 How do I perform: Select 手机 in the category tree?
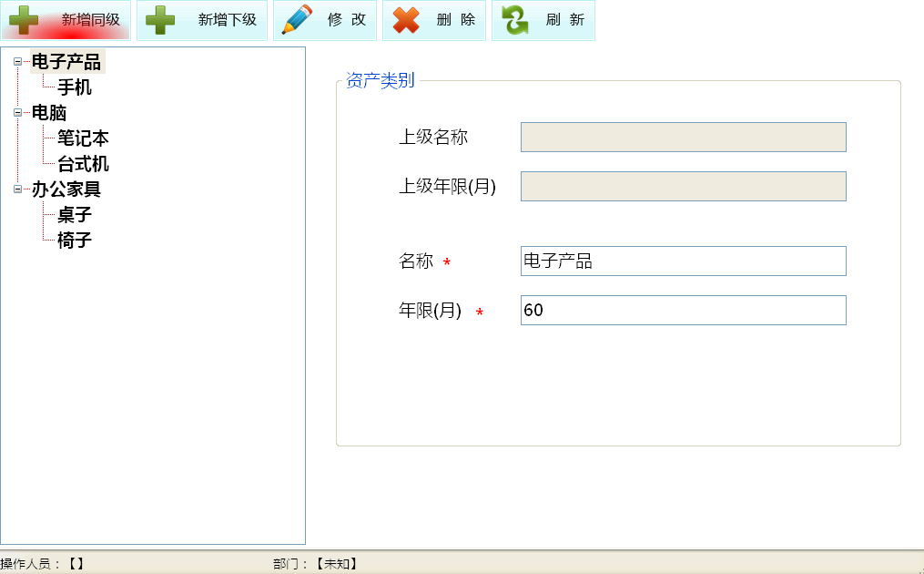(75, 87)
